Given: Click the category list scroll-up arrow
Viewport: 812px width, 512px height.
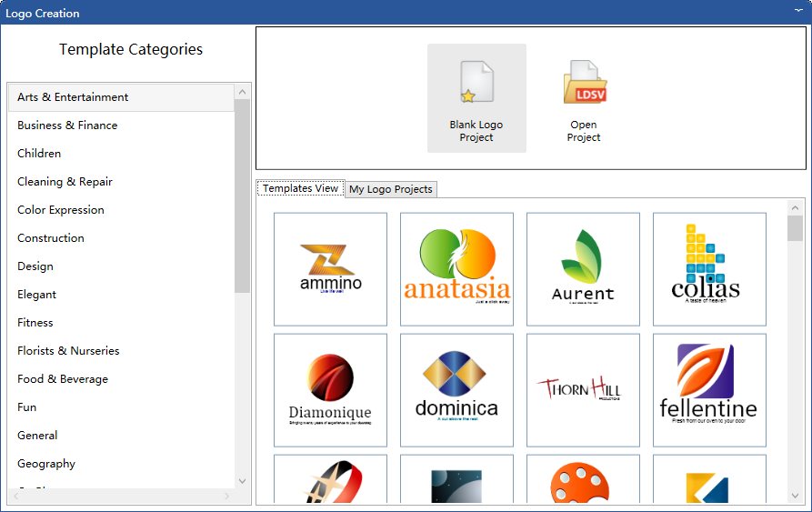Looking at the screenshot, I should tap(243, 92).
